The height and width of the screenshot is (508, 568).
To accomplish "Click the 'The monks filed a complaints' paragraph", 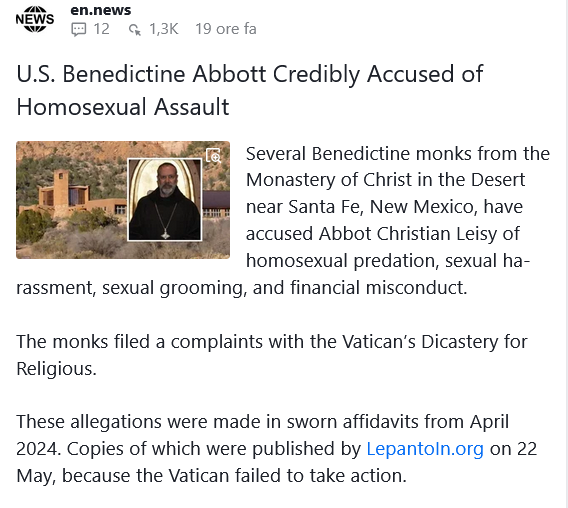I will coord(272,355).
